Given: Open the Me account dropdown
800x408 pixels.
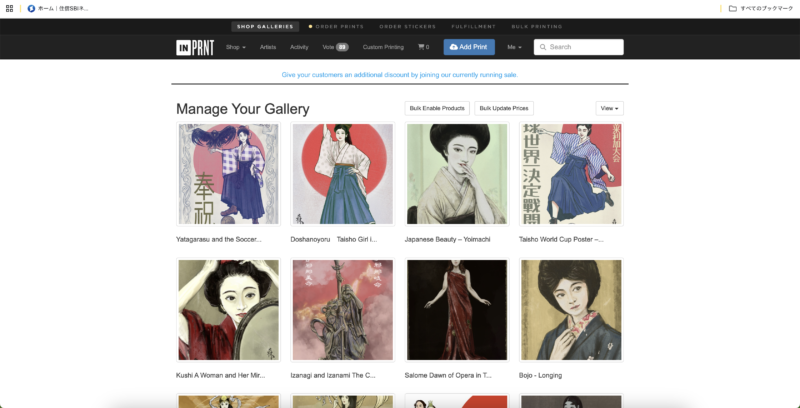Looking at the screenshot, I should pos(514,47).
